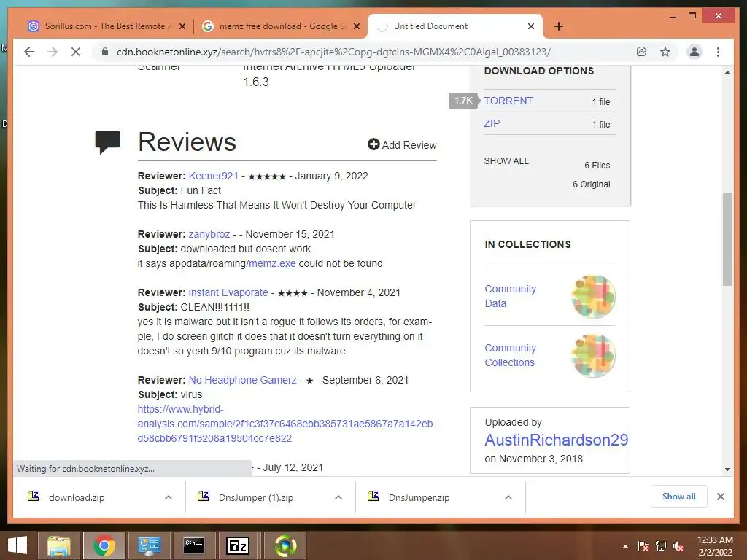Click the forward navigation arrow
Image resolution: width=747 pixels, height=560 pixels.
click(53, 52)
